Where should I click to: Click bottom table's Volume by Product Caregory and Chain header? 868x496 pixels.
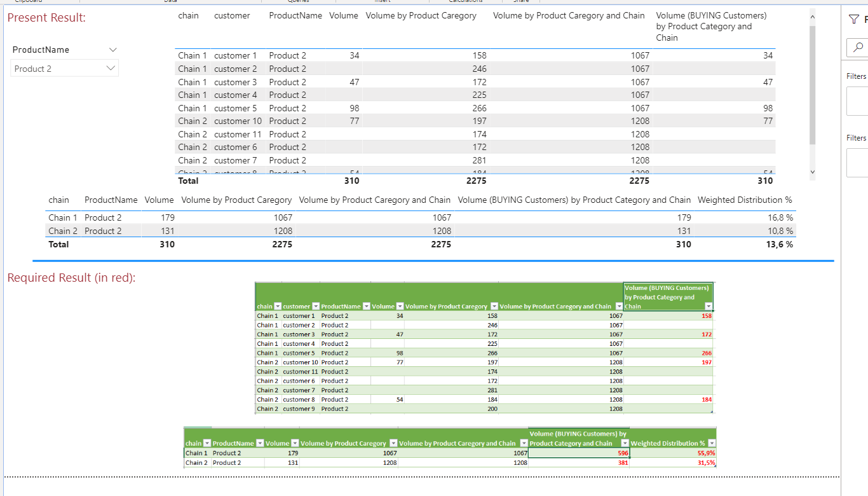point(374,200)
